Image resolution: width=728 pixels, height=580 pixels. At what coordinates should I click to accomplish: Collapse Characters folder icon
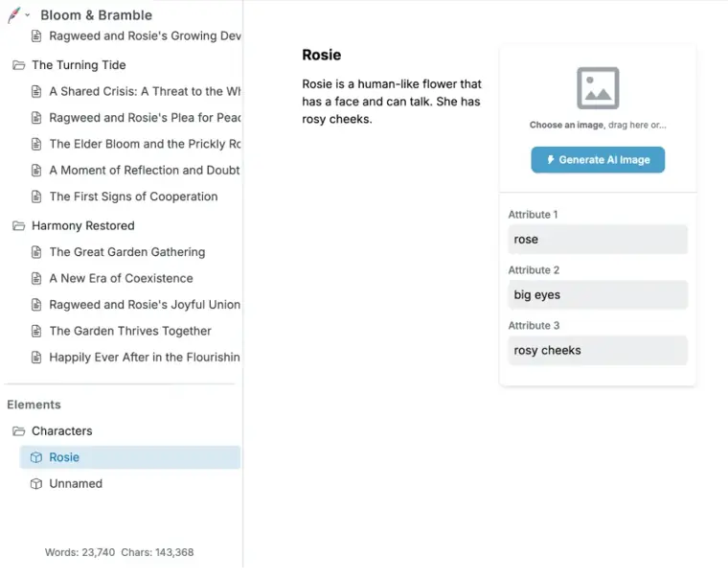pos(18,431)
